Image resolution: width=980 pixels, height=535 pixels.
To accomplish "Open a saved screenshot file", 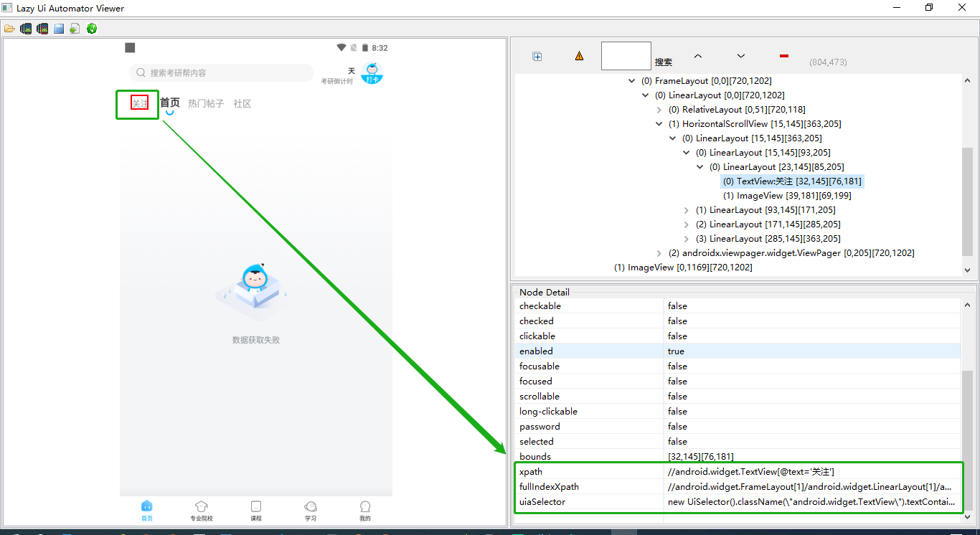I will pos(10,28).
